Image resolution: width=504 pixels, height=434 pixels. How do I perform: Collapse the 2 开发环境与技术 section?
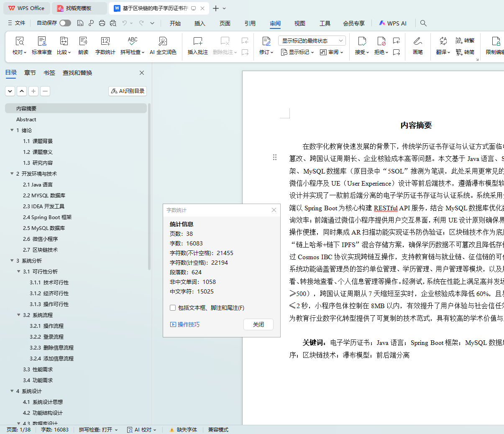[12, 174]
